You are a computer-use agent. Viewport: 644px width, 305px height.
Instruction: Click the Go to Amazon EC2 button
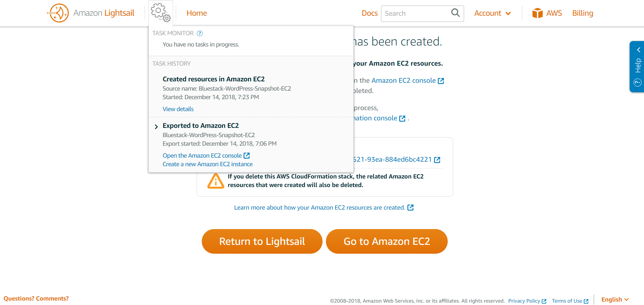pos(386,241)
